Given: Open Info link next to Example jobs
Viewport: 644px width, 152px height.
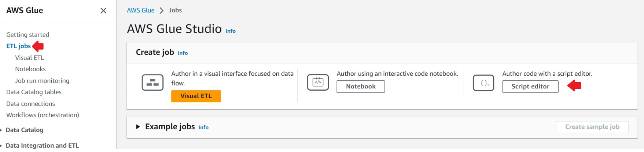Looking at the screenshot, I should pyautogui.click(x=203, y=128).
